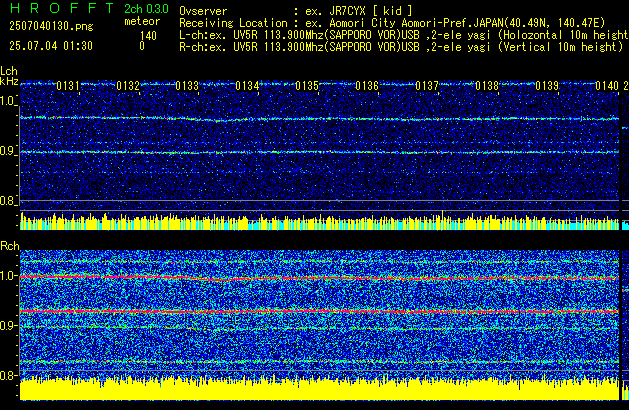Click the Lch channel label
Image resolution: width=629 pixels, height=410 pixels.
9,71
